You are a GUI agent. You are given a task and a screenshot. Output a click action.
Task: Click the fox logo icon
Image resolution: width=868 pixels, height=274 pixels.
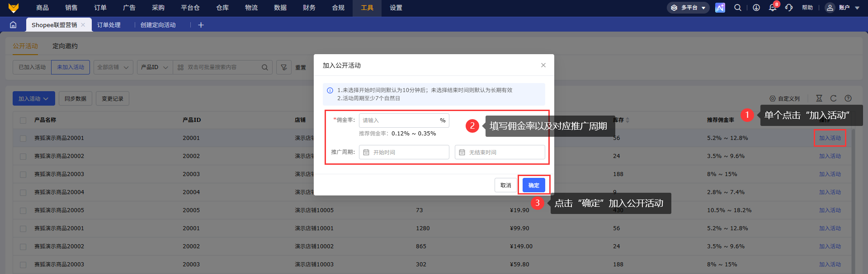(14, 8)
